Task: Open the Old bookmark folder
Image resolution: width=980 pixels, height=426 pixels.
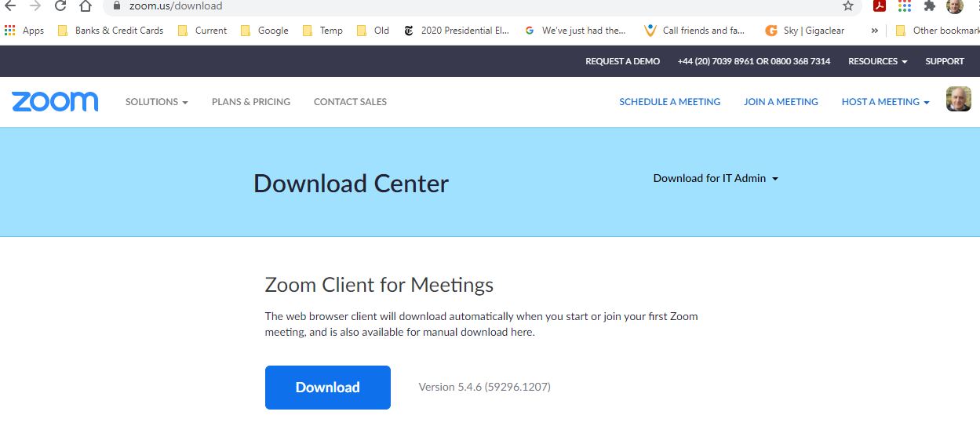Action: (373, 31)
